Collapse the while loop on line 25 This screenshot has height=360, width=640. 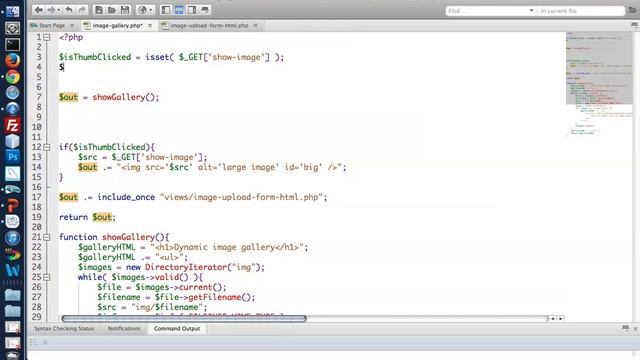pyautogui.click(x=47, y=277)
